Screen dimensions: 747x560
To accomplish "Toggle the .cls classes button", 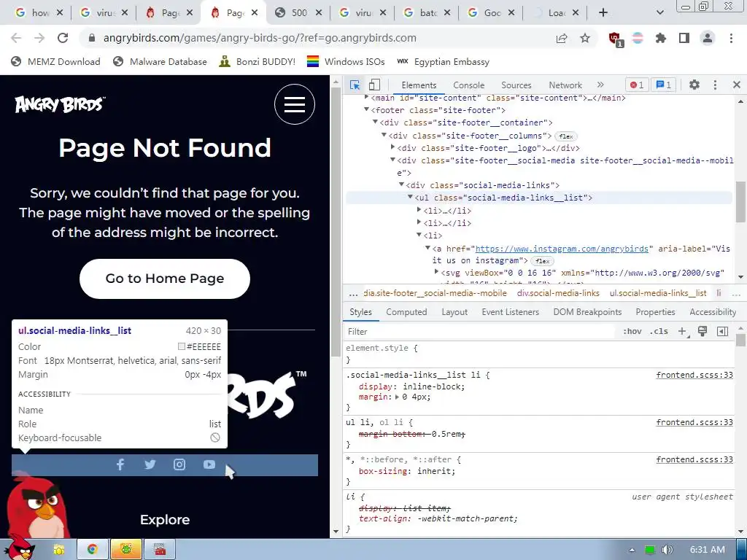I will click(659, 332).
